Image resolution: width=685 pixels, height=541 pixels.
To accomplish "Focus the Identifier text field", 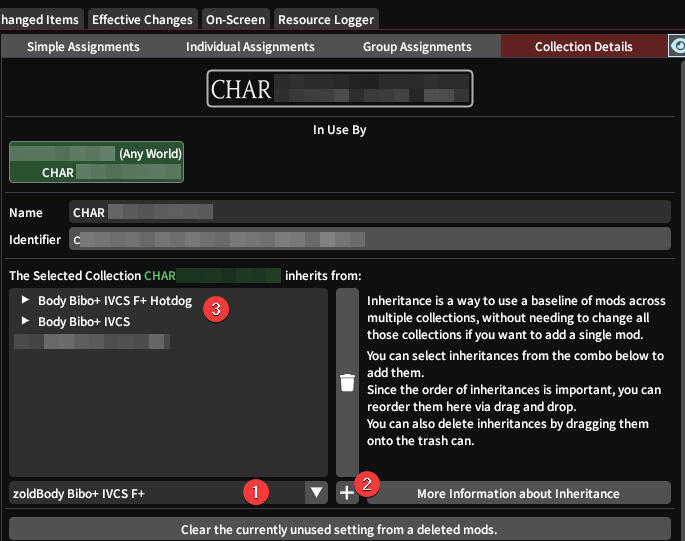I will [x=370, y=239].
